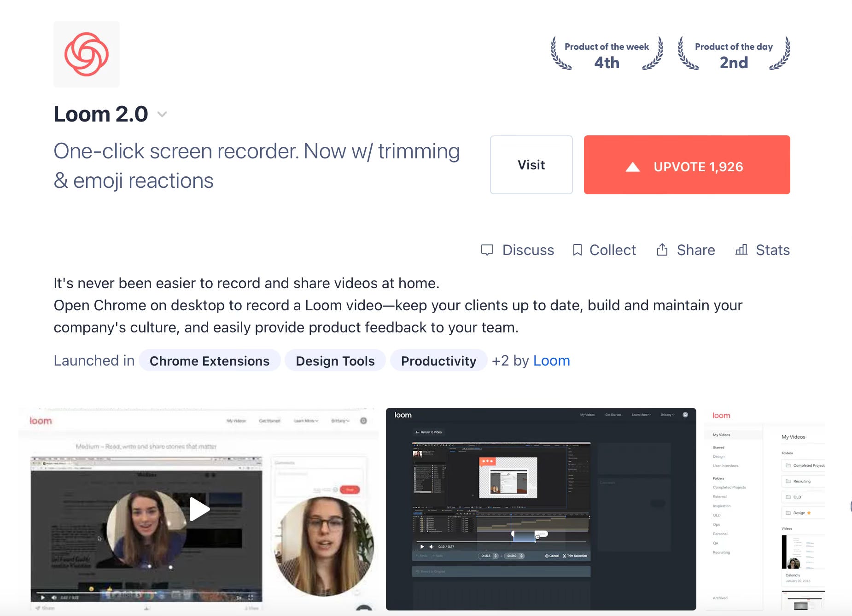Expand the chevron next to Loom 2.0
Viewport: 852px width, 616px height.
pos(162,114)
